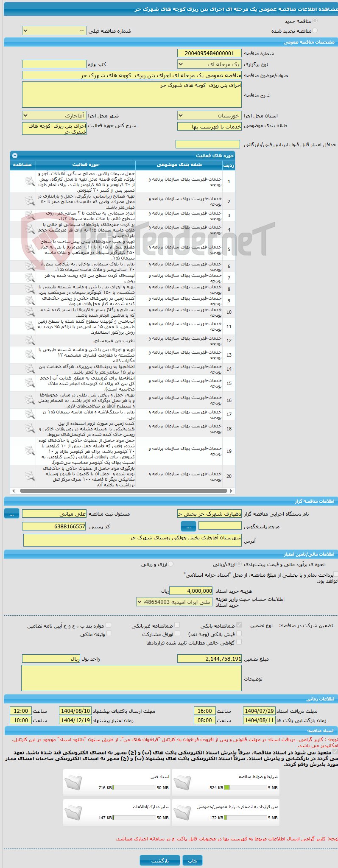The height and width of the screenshot is (868, 338).
Task: Open the شرایط و ضوابط مناقصه folder
Action: tap(183, 783)
